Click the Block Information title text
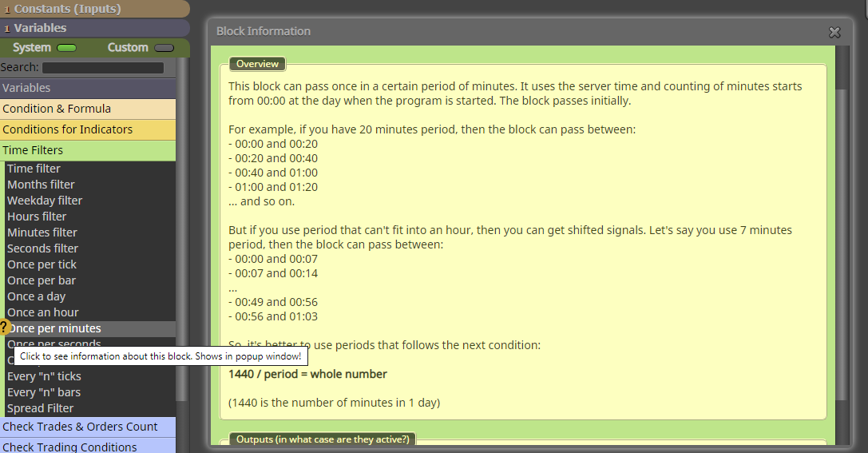The width and height of the screenshot is (868, 453). click(264, 32)
